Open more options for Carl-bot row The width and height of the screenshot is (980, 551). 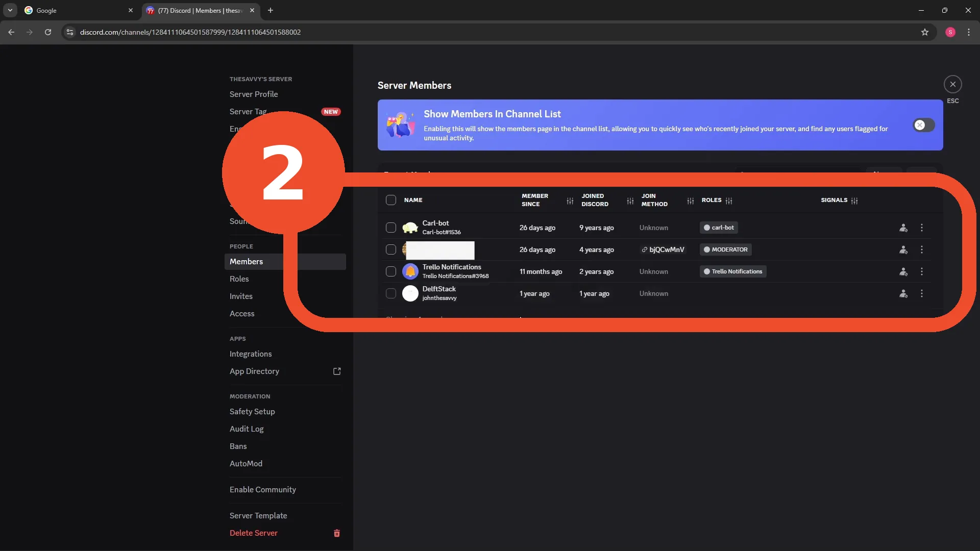point(922,228)
